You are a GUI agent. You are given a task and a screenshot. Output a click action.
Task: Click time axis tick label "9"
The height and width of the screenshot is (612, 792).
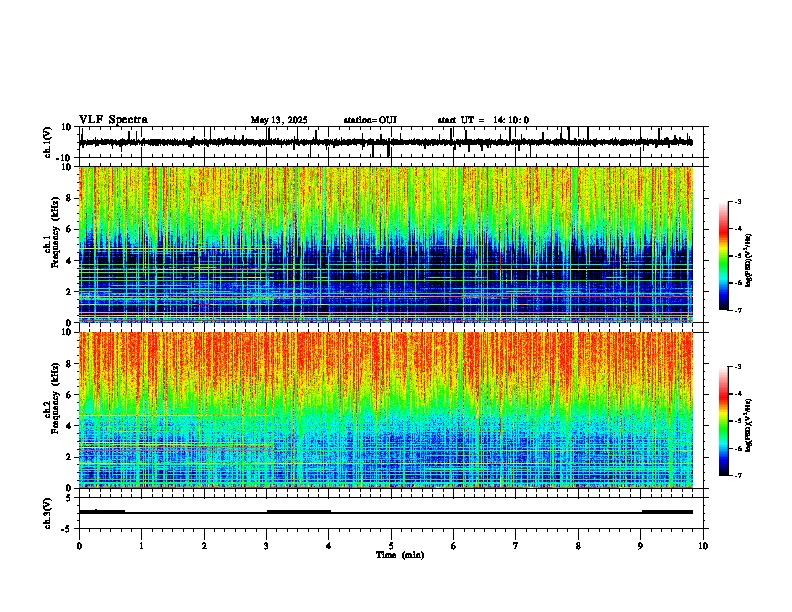tap(640, 546)
